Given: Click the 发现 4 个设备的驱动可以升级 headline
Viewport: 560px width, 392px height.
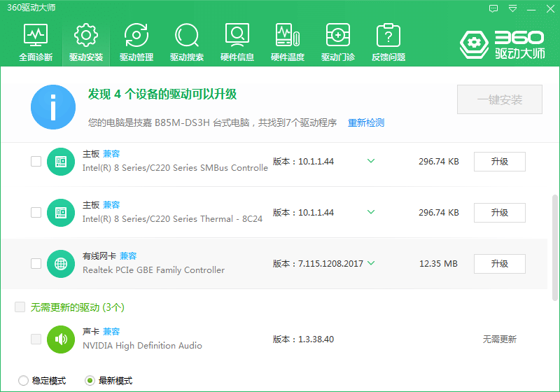Looking at the screenshot, I should pyautogui.click(x=162, y=94).
